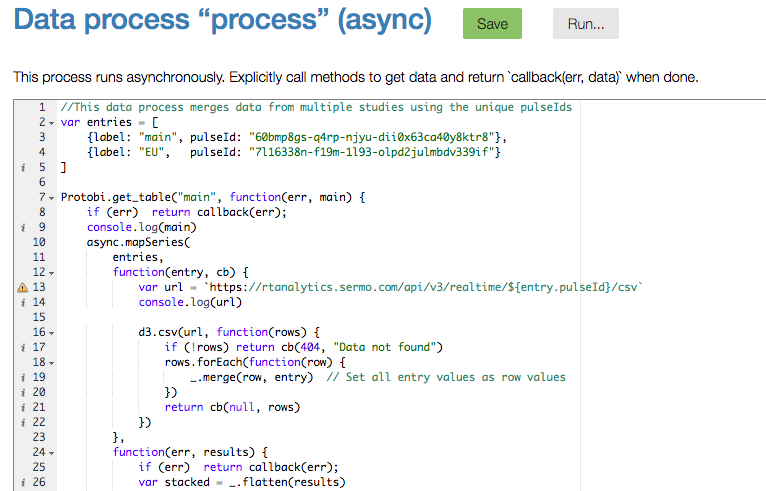This screenshot has width=766, height=491.
Task: Click the "entries," argument on line 11
Action: click(x=138, y=257)
